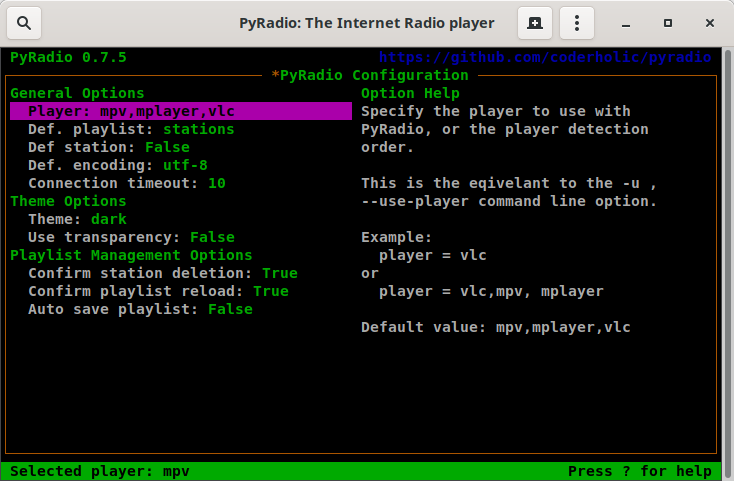This screenshot has width=734, height=481.
Task: Click the Playlist Management Options heading
Action: pyautogui.click(x=131, y=255)
